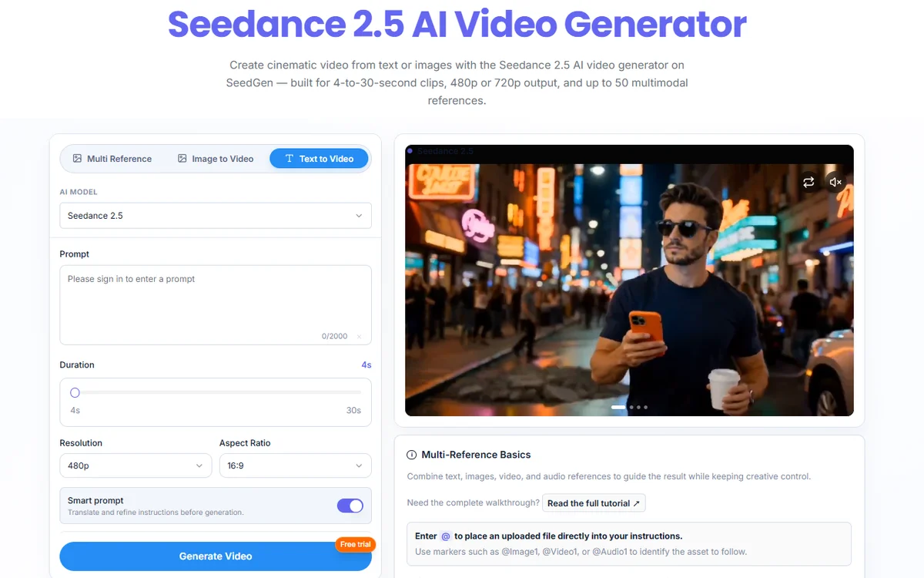924x578 pixels.
Task: Click the "30s" maximum duration label
Action: [353, 411]
